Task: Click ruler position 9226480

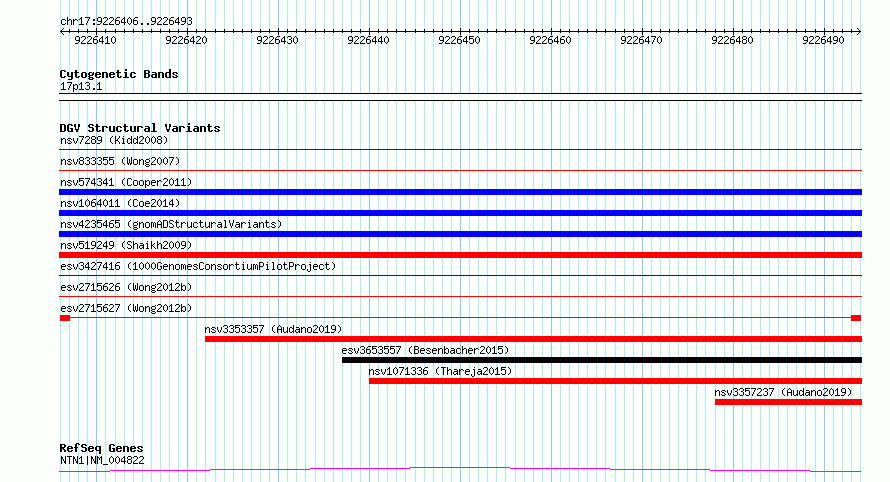Action: (732, 40)
